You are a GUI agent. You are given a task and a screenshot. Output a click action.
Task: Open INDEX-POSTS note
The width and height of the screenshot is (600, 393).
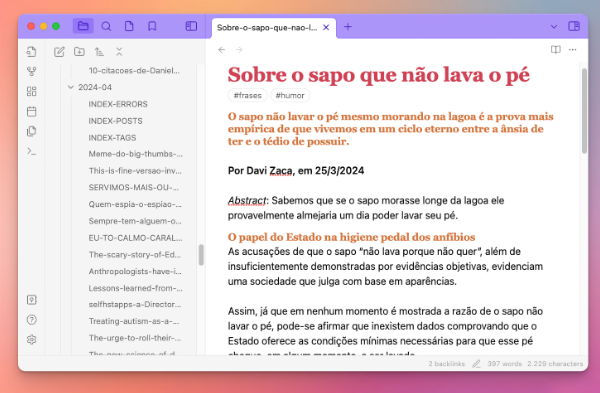(116, 121)
